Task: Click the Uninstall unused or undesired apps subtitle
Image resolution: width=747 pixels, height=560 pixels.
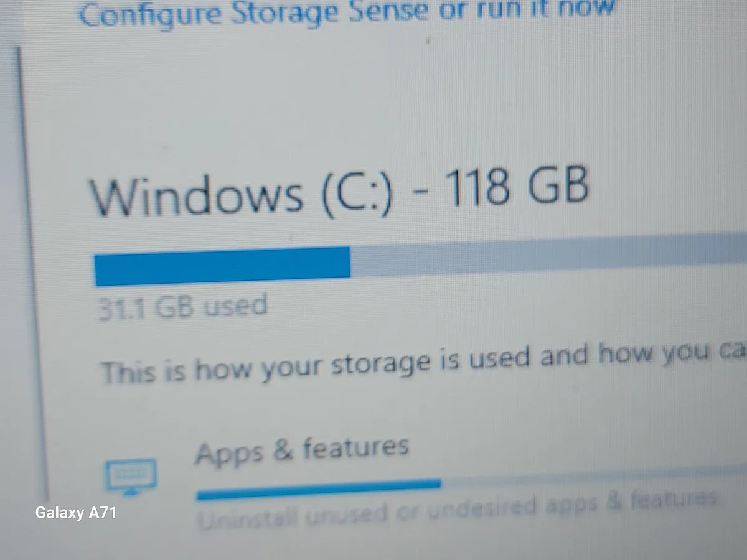Action: click(458, 509)
